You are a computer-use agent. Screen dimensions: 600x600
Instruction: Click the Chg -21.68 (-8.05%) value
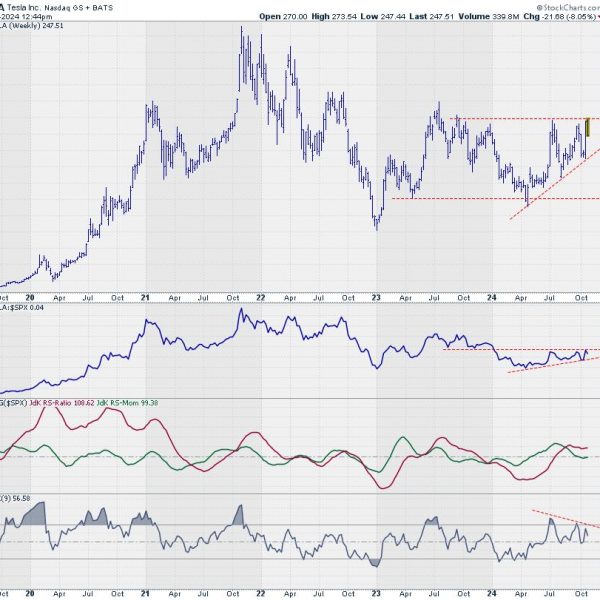[559, 16]
